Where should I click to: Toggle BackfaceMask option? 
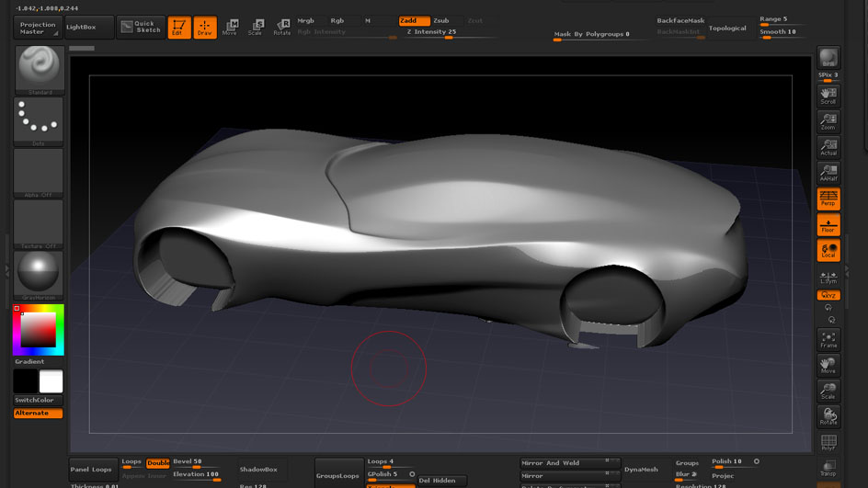coord(680,20)
